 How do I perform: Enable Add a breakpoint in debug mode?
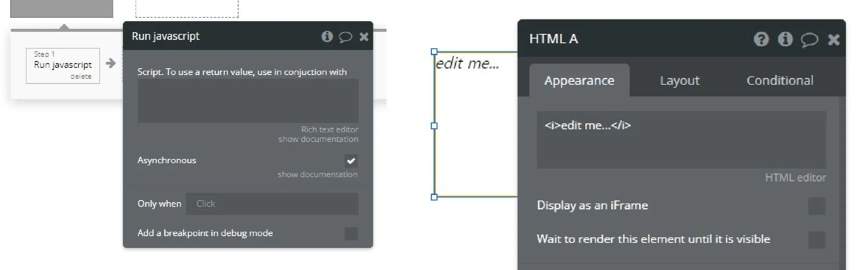(x=351, y=234)
